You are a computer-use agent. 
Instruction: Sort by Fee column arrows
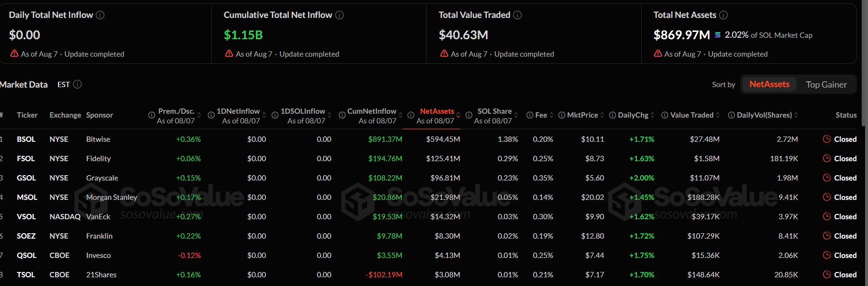point(551,115)
